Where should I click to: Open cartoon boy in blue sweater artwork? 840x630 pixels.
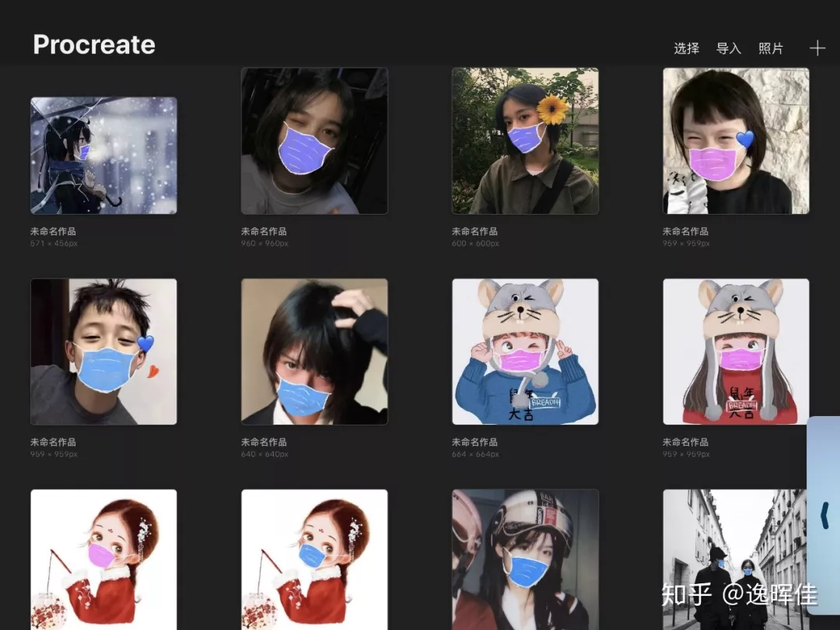(525, 352)
